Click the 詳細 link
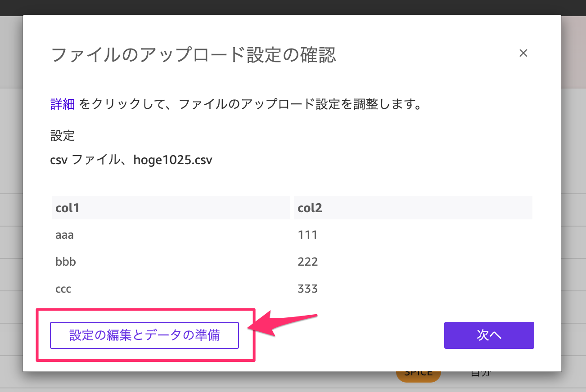The image size is (586, 392). click(x=63, y=105)
